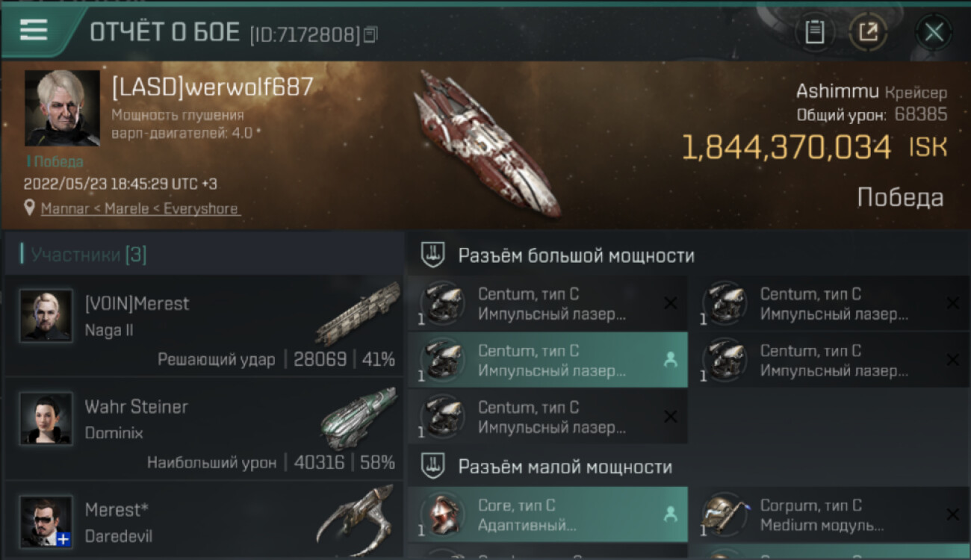Select the Merest* Daredevil participant row
The width and height of the screenshot is (971, 560).
point(203,520)
